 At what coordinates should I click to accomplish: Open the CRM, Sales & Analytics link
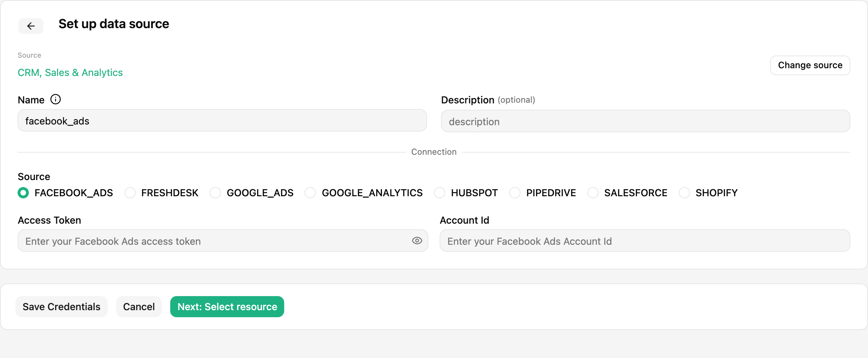tap(70, 72)
